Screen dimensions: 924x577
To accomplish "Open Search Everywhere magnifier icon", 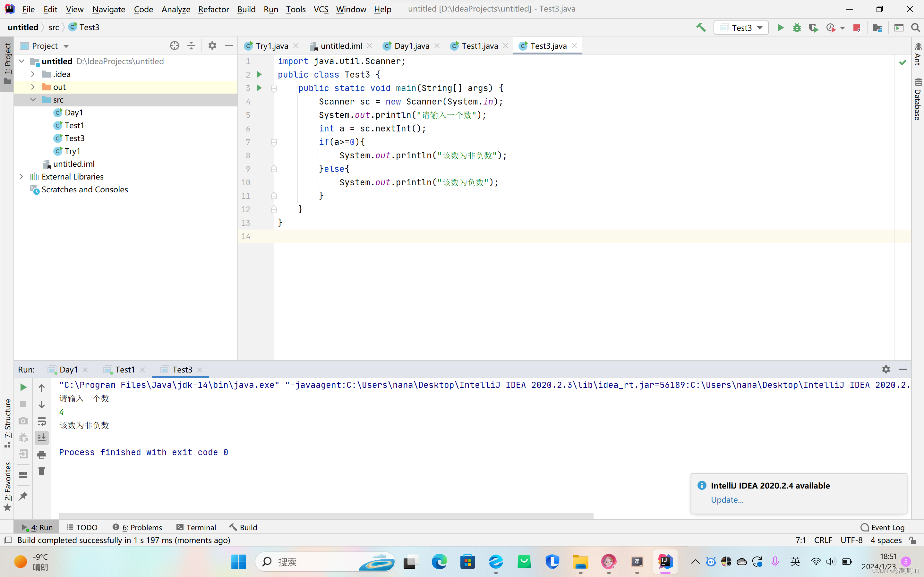I will pos(915,28).
